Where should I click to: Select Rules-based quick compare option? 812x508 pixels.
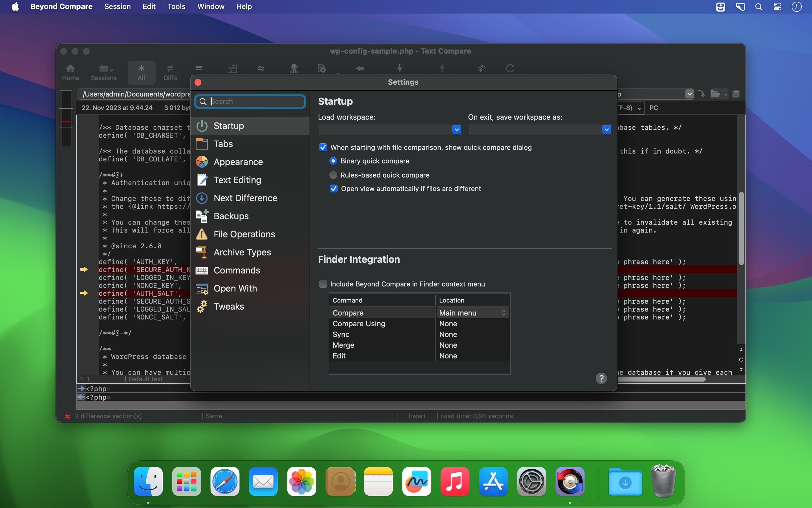pos(333,175)
